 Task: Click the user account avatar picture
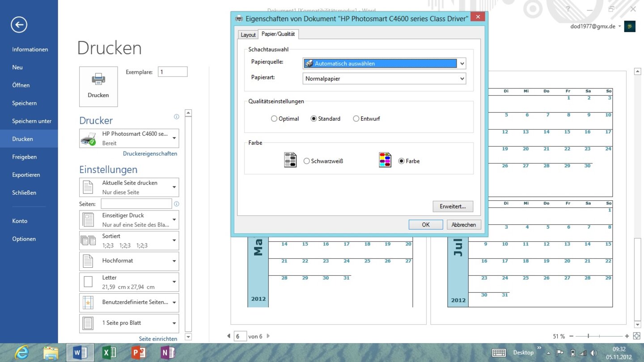pos(630,26)
